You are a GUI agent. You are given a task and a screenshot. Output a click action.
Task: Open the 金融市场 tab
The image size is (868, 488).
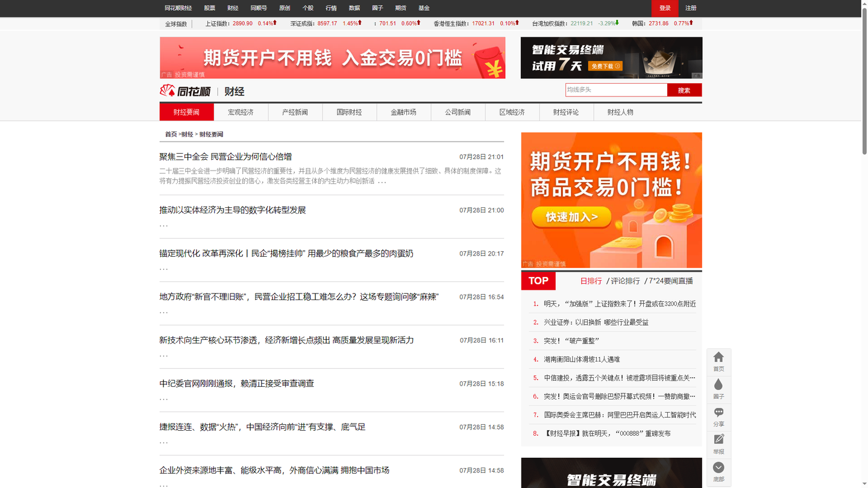pyautogui.click(x=404, y=112)
